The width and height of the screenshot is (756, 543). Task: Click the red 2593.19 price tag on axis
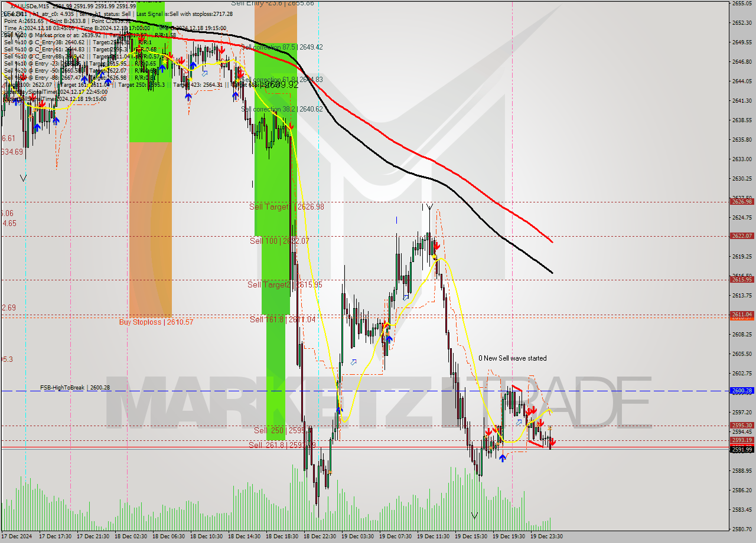point(742,440)
